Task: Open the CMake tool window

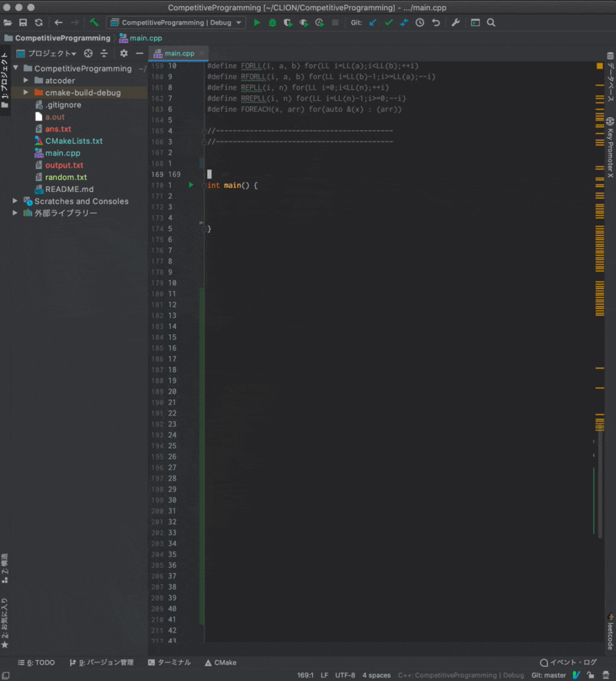Action: [220, 663]
